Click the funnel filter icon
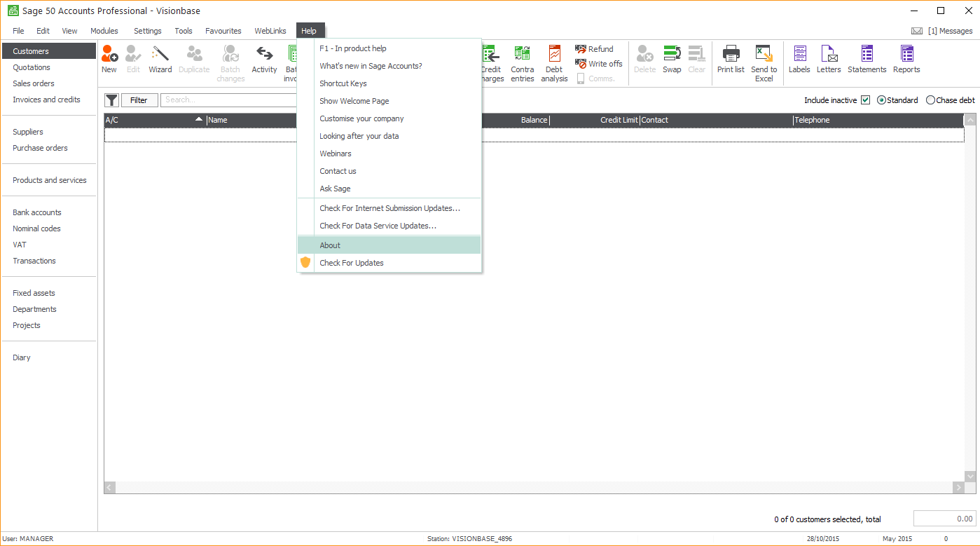980x546 pixels. click(111, 100)
